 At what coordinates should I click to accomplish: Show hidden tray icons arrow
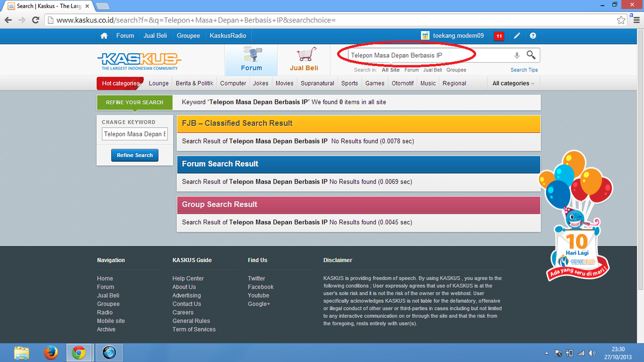click(547, 353)
